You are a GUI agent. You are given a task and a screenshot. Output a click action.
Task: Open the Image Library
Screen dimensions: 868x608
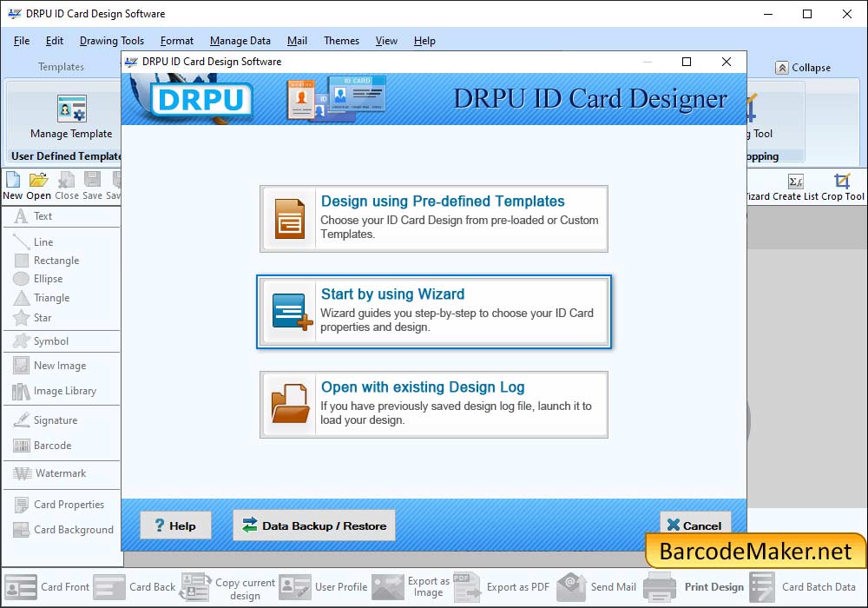click(54, 391)
